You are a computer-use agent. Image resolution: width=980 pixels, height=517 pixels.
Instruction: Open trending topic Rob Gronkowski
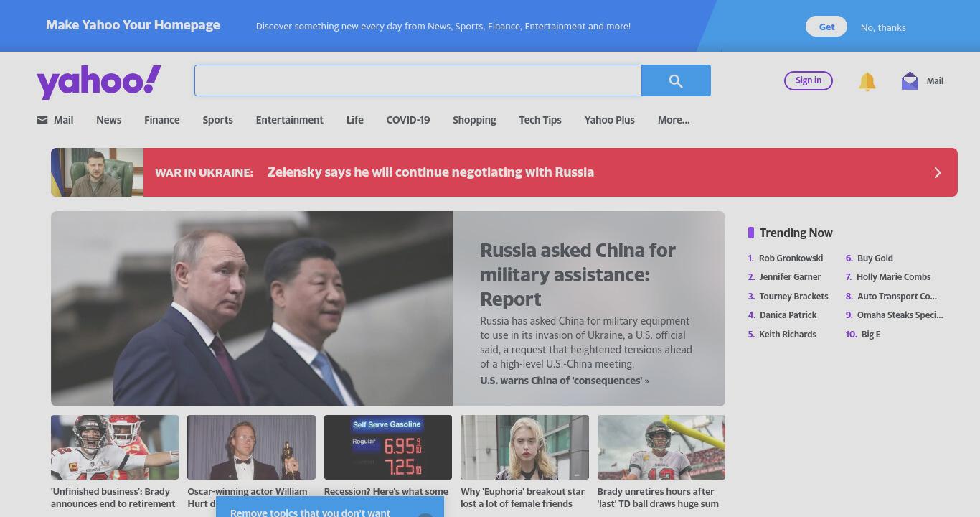click(791, 258)
